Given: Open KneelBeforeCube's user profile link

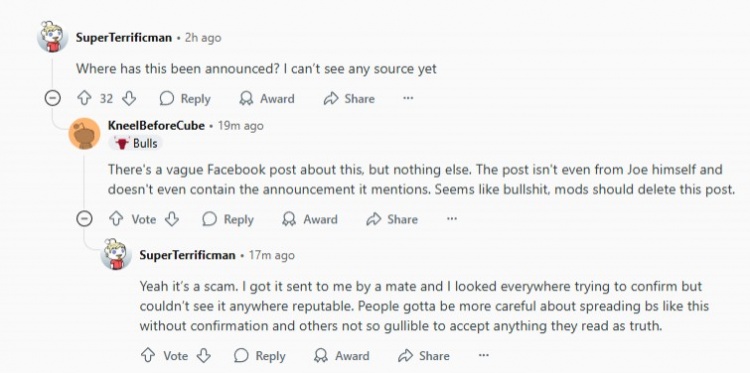Looking at the screenshot, I should pyautogui.click(x=156, y=126).
